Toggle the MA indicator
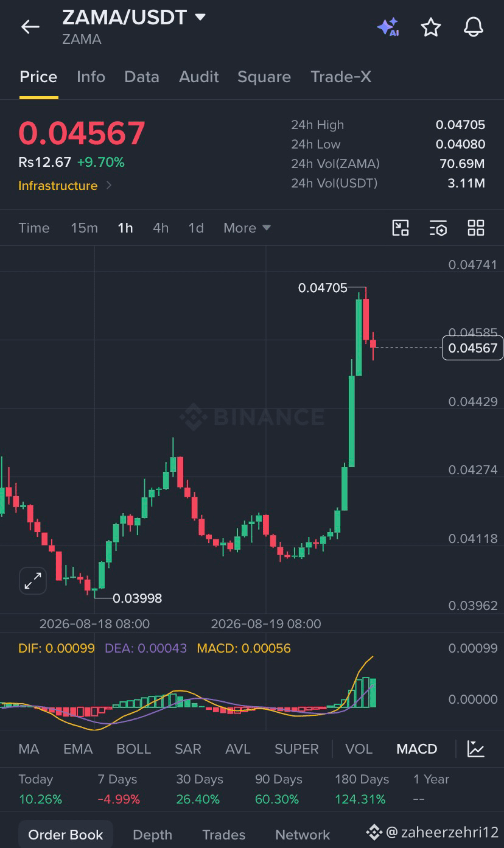Screen dimensions: 504x848 (29, 749)
